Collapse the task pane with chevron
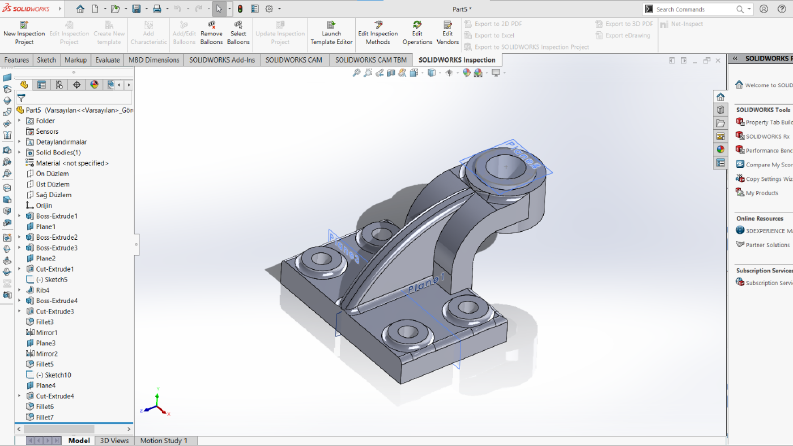This screenshot has height=446, width=793. click(x=735, y=59)
